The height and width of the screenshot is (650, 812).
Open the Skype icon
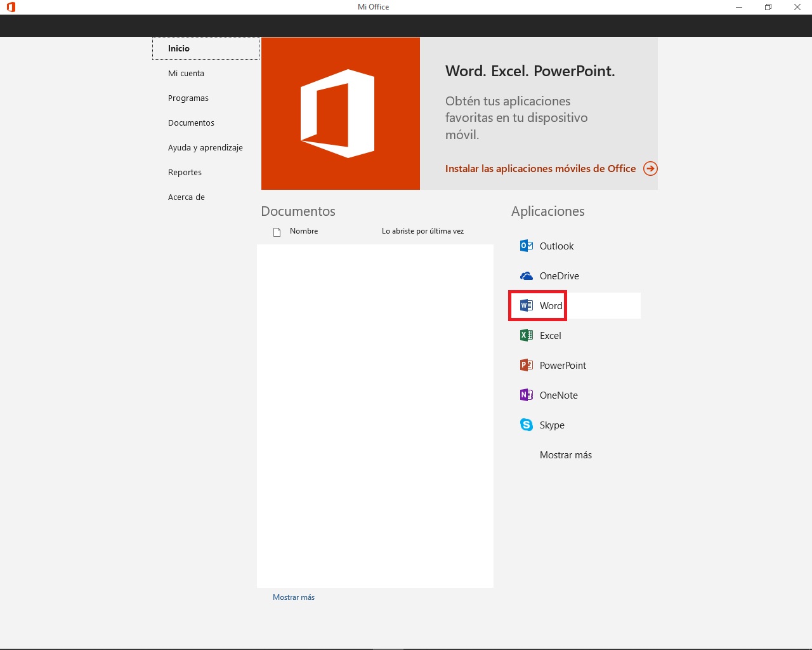[527, 425]
